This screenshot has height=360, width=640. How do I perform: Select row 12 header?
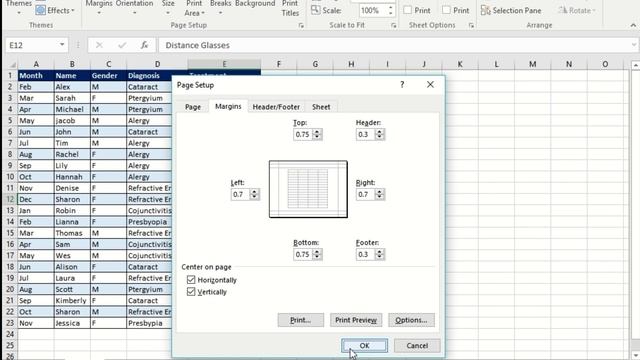10,199
